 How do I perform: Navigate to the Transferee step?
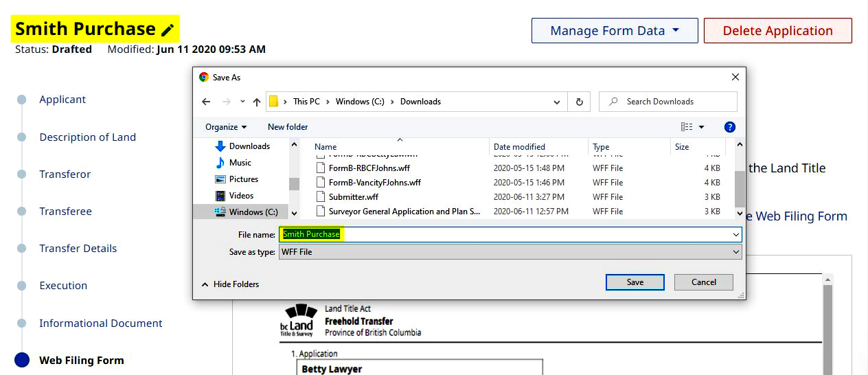pos(66,212)
